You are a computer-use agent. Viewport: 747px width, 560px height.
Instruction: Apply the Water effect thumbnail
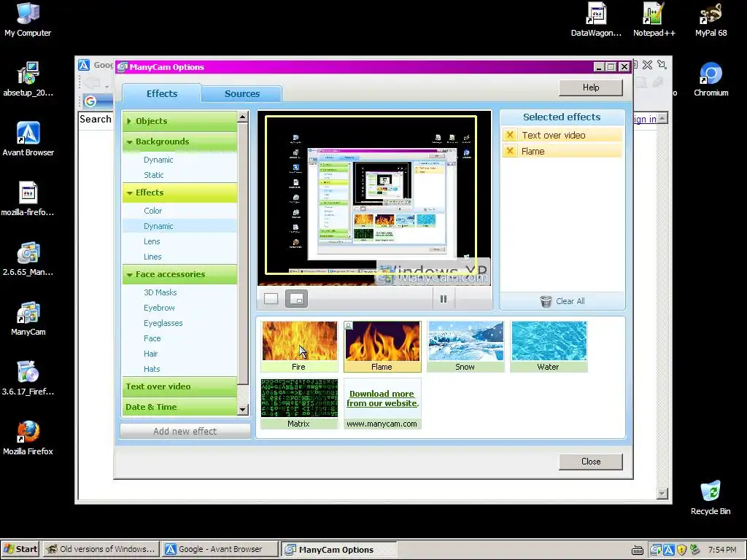(x=549, y=346)
